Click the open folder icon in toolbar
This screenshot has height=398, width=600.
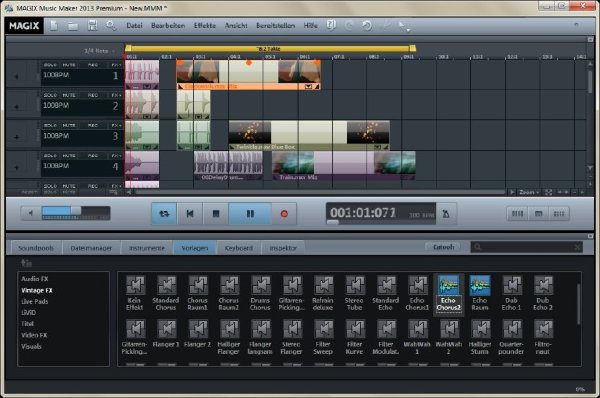point(73,26)
